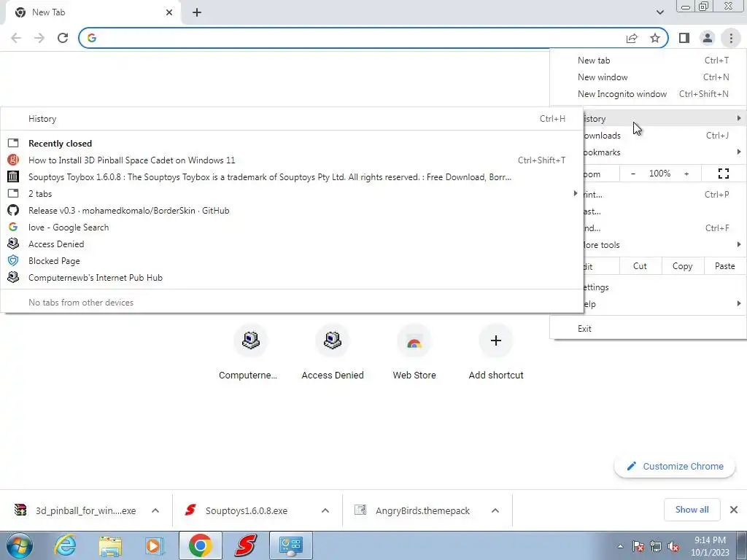The image size is (747, 560).
Task: Reopen Souptoys Toybox 1.6.0.8 page
Action: pyautogui.click(x=292, y=177)
